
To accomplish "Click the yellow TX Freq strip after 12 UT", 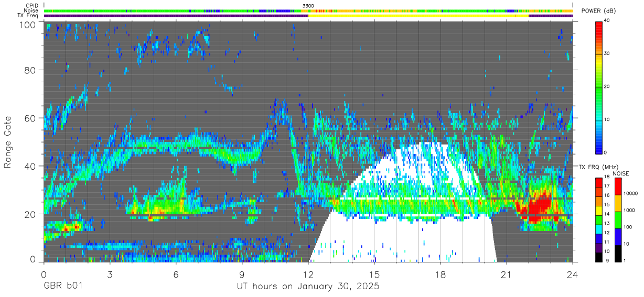I will [418, 16].
